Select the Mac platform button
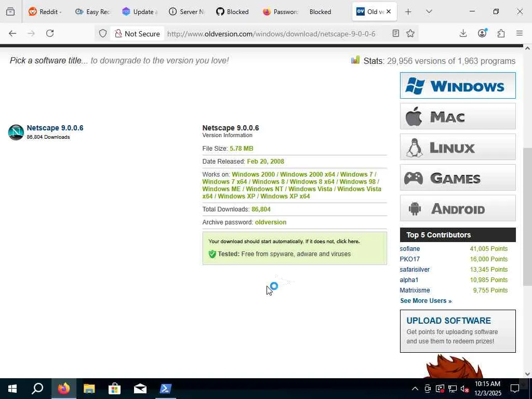532x399 pixels. click(x=458, y=116)
